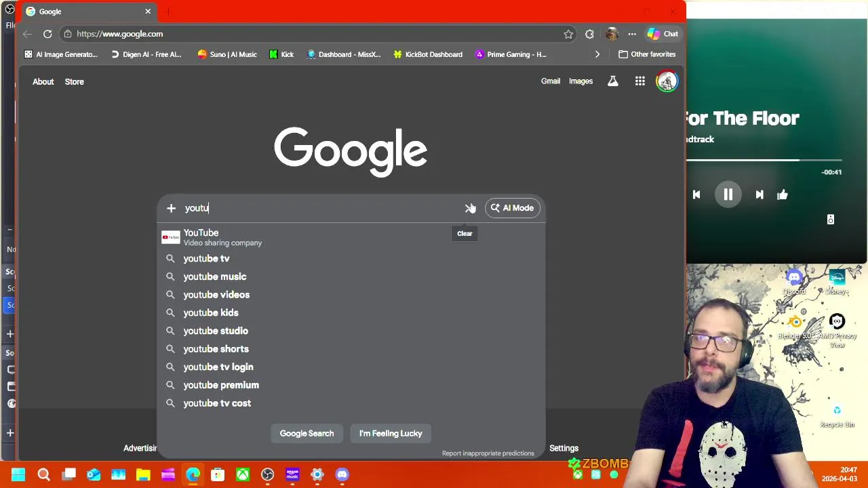Choose 'youtube tv cost' suggestion
This screenshot has width=868, height=488.
coord(351,403)
